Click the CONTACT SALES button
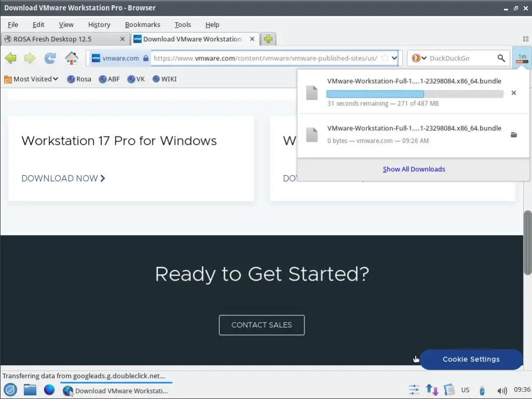Image resolution: width=532 pixels, height=399 pixels. click(x=262, y=325)
